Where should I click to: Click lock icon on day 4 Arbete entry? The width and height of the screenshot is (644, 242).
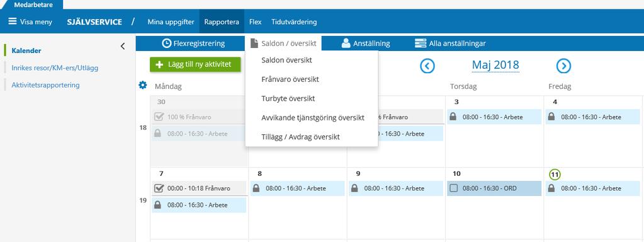pyautogui.click(x=551, y=117)
